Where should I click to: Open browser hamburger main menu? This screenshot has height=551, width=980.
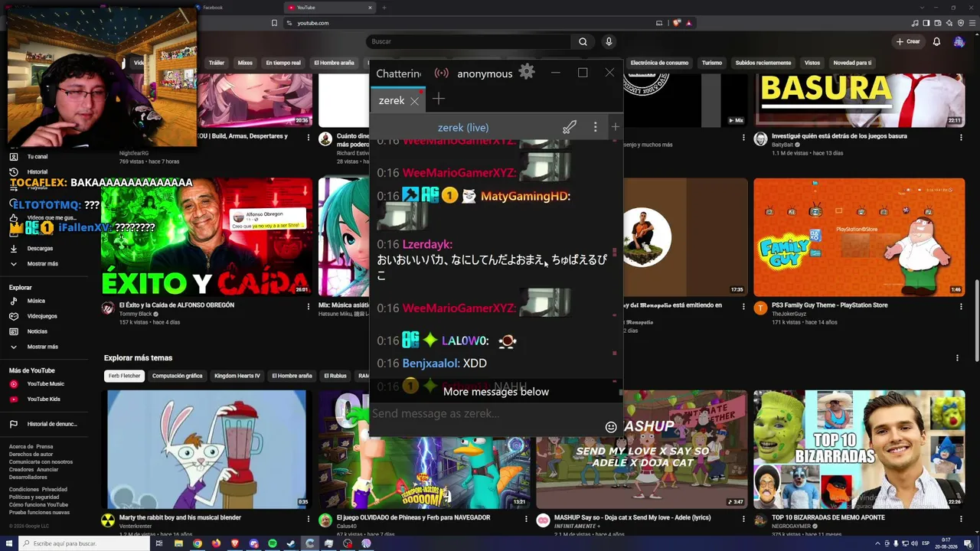971,23
